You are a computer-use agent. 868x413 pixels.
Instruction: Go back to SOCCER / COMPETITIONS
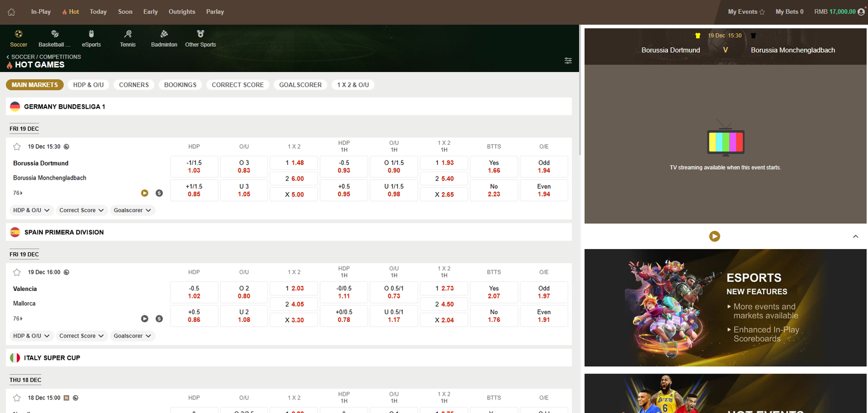pos(43,56)
